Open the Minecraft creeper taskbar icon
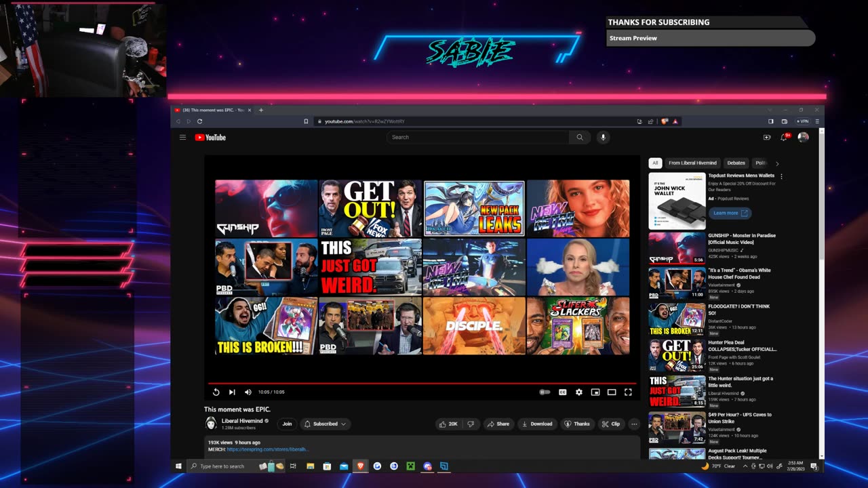868x488 pixels. pos(410,466)
